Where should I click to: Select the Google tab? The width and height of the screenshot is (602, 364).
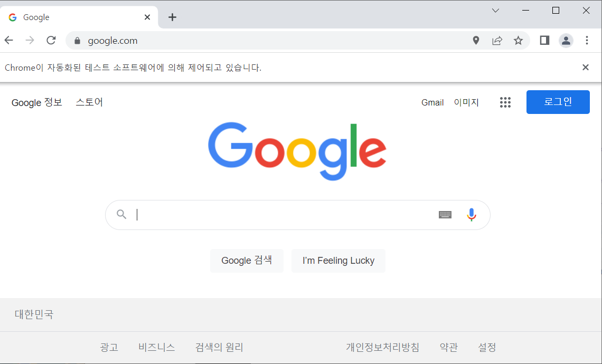click(x=79, y=17)
